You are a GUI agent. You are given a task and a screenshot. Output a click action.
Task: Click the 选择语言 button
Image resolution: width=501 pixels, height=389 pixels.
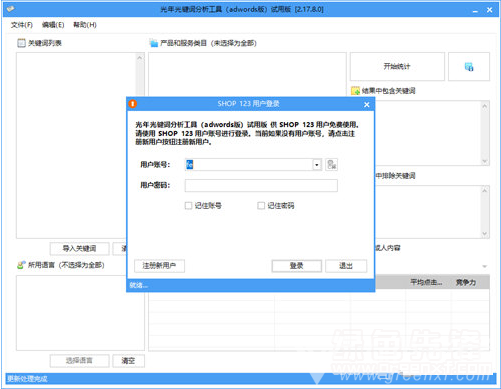(80, 361)
